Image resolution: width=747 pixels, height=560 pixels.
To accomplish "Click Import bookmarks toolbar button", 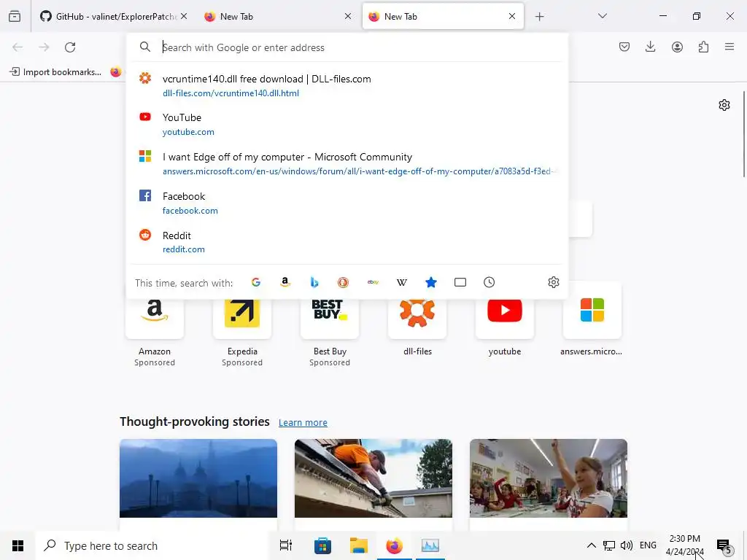I will (x=55, y=72).
